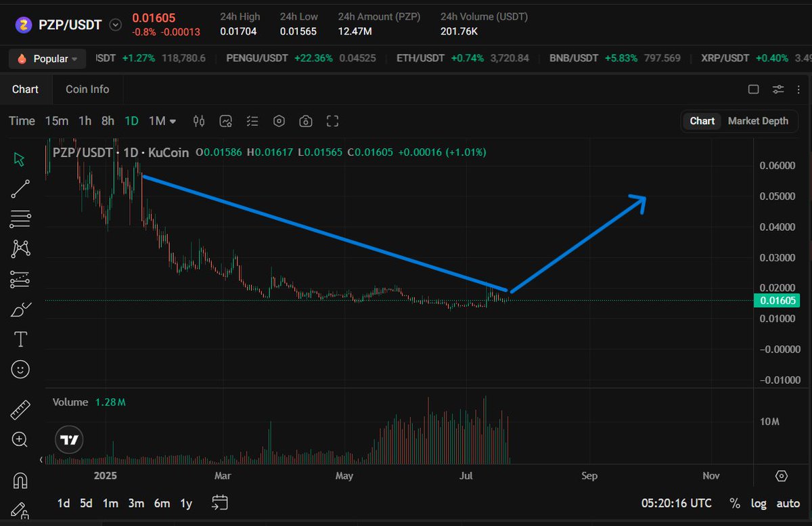
Task: Select the 15m interval
Action: [x=57, y=121]
